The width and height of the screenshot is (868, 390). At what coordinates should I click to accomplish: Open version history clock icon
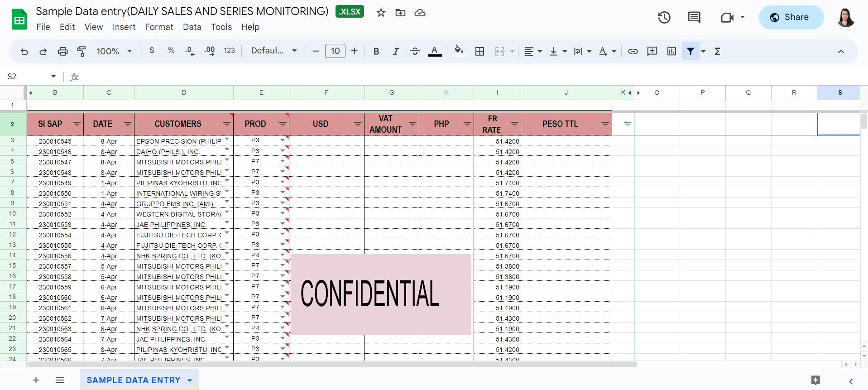pyautogui.click(x=664, y=18)
